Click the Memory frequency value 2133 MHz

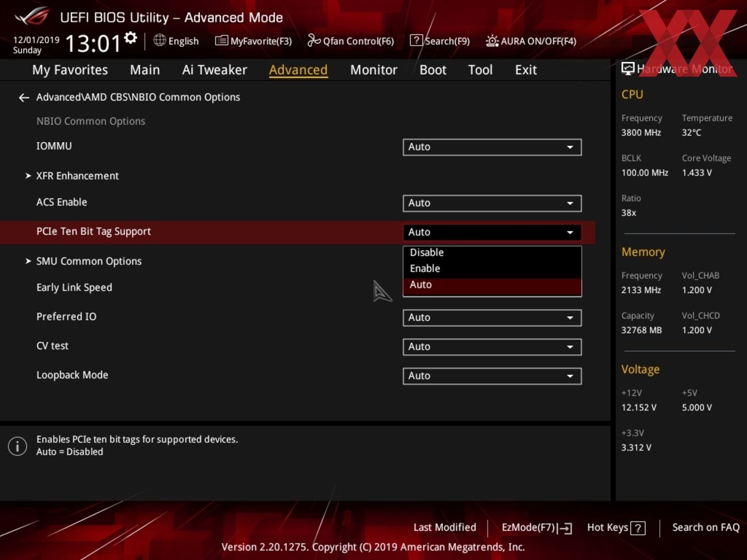641,290
